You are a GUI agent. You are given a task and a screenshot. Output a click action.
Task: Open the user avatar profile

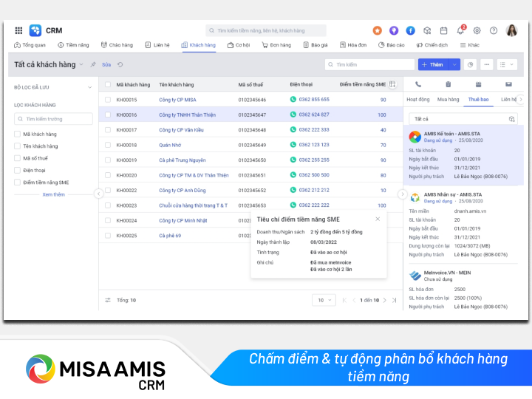pos(511,30)
